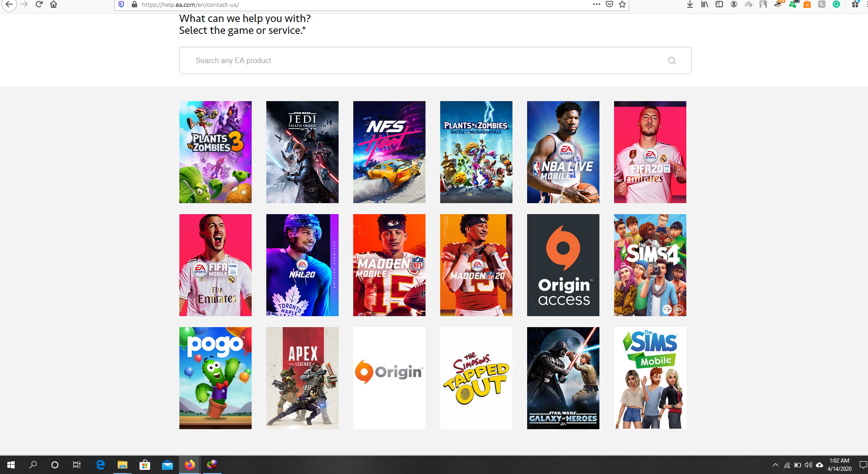The width and height of the screenshot is (868, 474).
Task: Select the NBA Live Mobile tile
Action: pyautogui.click(x=563, y=152)
